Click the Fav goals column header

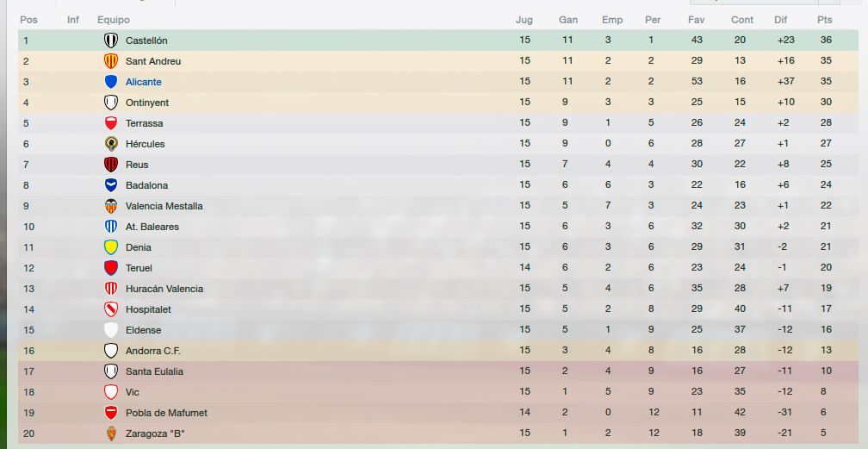pos(697,20)
